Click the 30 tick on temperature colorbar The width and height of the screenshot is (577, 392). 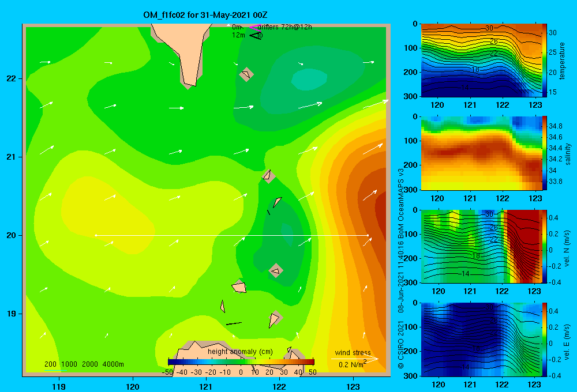pyautogui.click(x=553, y=33)
